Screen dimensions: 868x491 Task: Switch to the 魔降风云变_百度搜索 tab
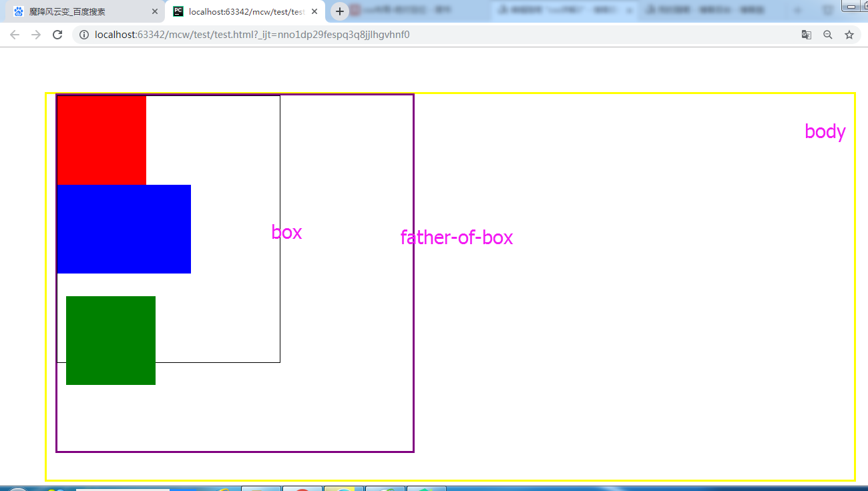[85, 12]
